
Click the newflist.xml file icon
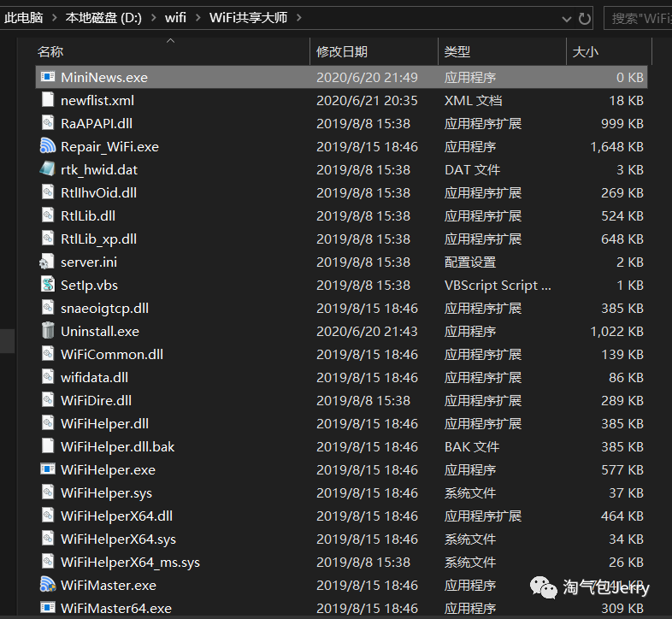point(48,100)
